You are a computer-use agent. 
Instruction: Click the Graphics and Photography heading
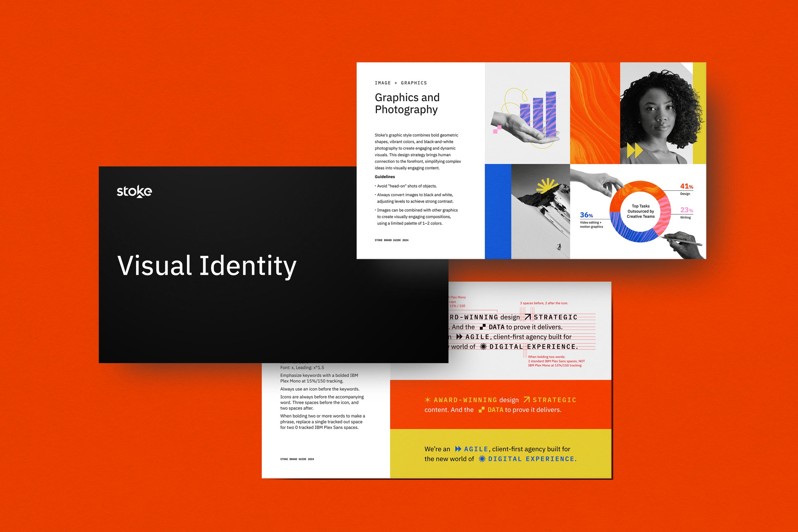coord(407,103)
